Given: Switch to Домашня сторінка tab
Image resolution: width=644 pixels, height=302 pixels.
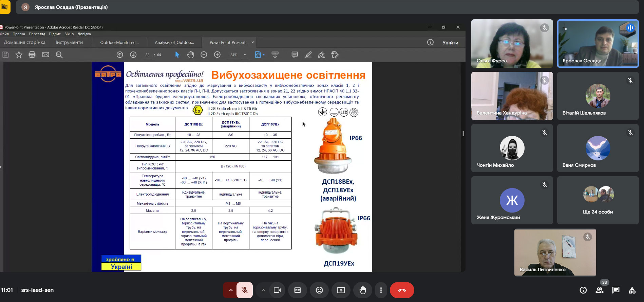Looking at the screenshot, I should 24,42.
